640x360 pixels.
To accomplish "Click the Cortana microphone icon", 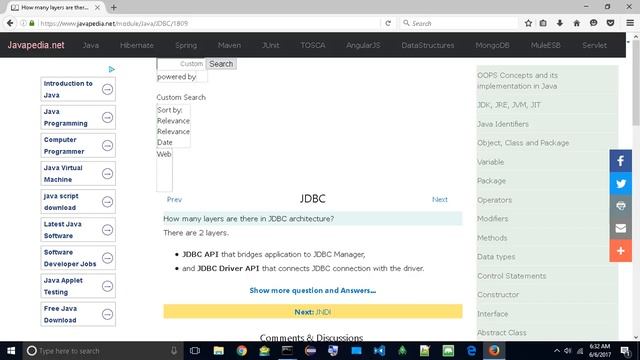I will (x=174, y=351).
